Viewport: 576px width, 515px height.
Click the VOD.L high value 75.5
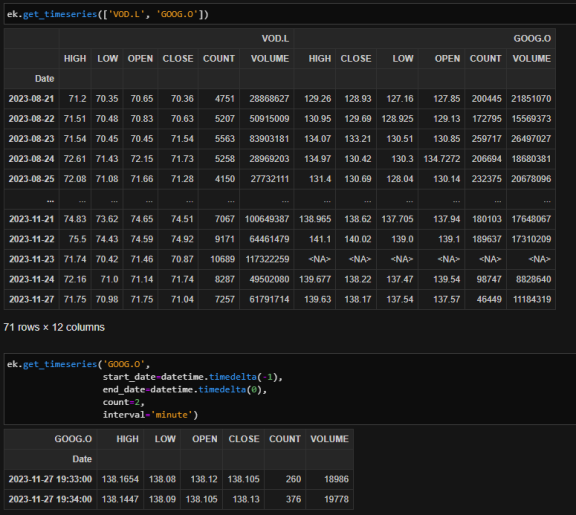77,239
